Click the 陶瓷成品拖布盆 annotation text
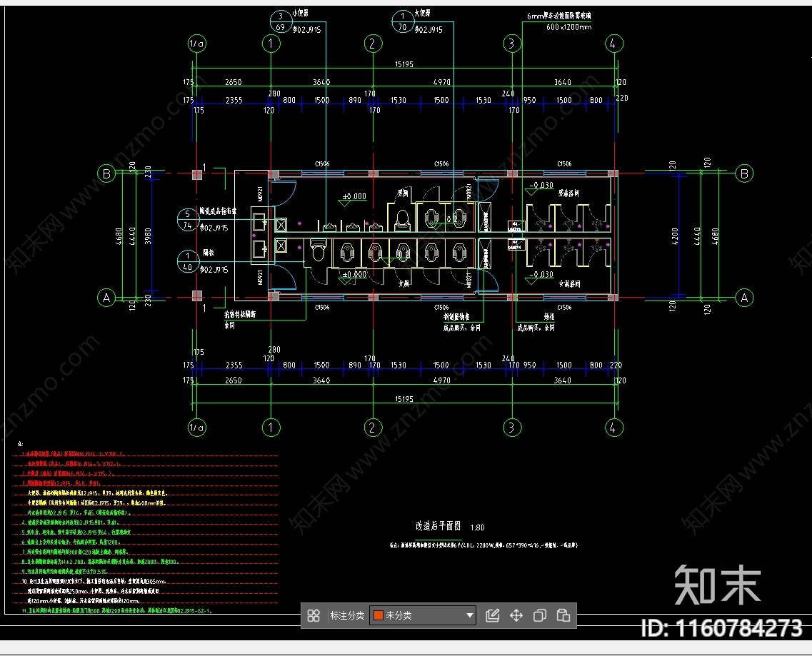 pos(218,211)
